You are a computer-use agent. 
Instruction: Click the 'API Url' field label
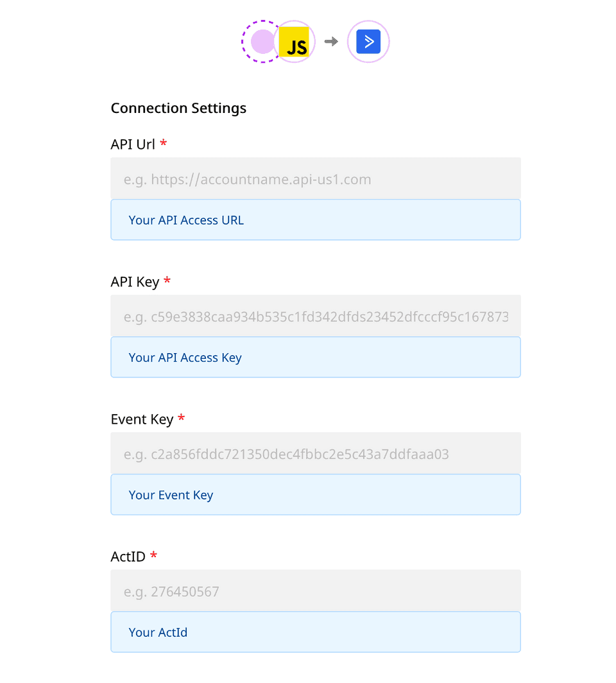133,144
